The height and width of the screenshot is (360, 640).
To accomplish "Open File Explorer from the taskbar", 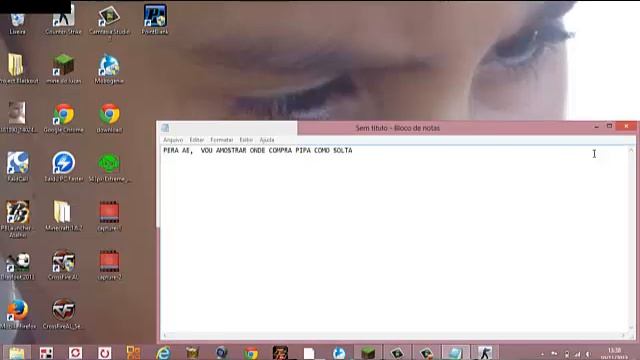I will click(17, 353).
